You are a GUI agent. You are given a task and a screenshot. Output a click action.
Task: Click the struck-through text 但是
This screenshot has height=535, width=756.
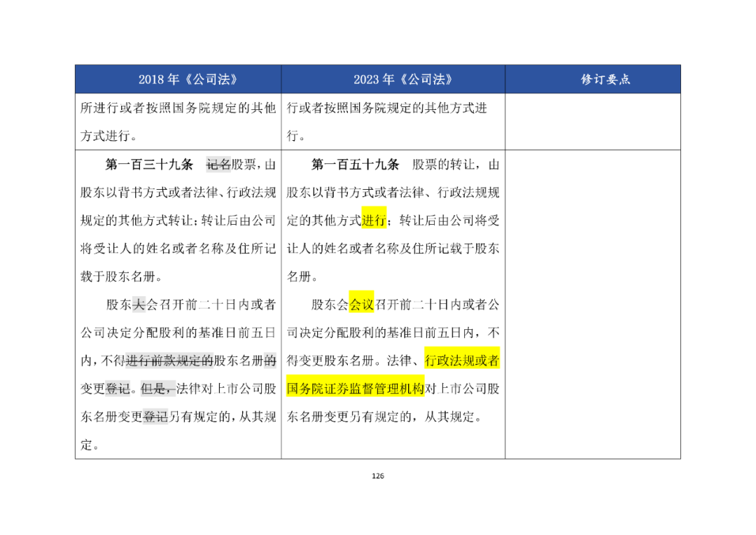tap(153, 389)
